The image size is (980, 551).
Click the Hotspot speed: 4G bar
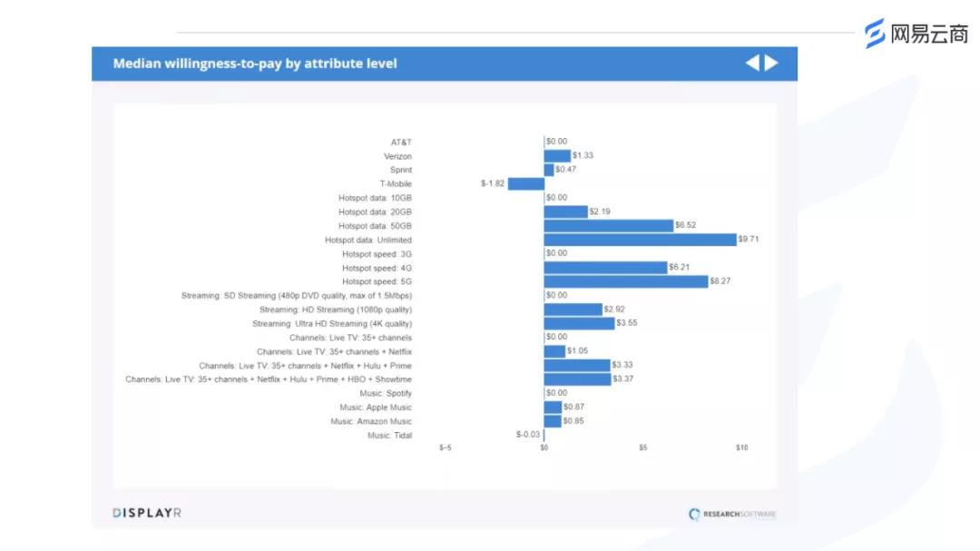click(605, 268)
